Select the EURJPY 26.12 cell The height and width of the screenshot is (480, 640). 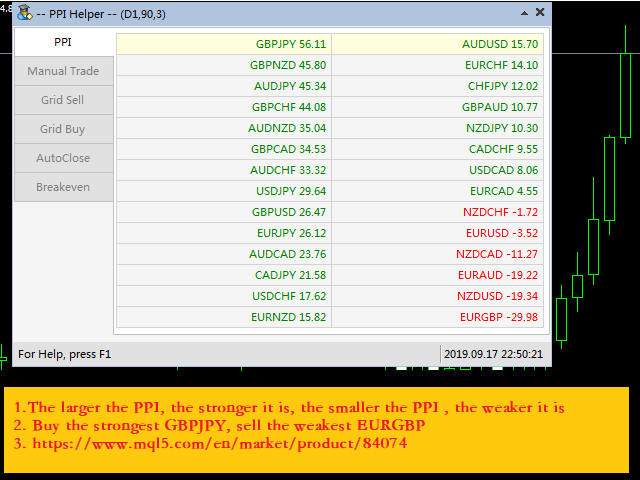(224, 233)
